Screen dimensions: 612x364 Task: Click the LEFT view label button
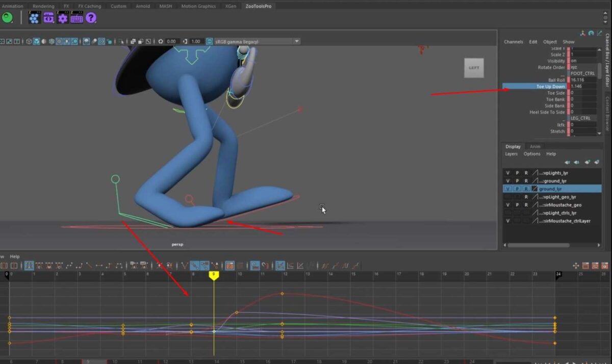(474, 67)
